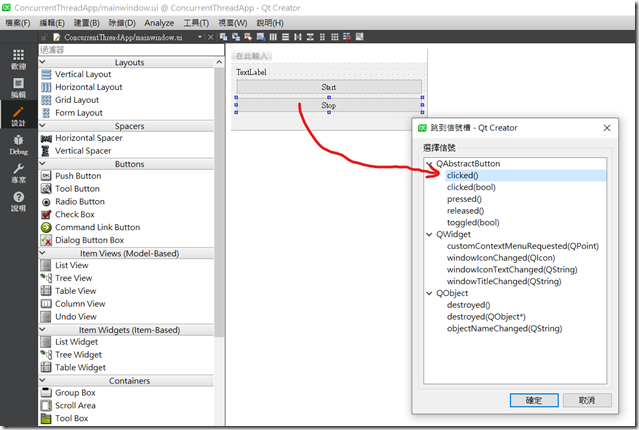Open Projects mode wrench icon

[18, 173]
